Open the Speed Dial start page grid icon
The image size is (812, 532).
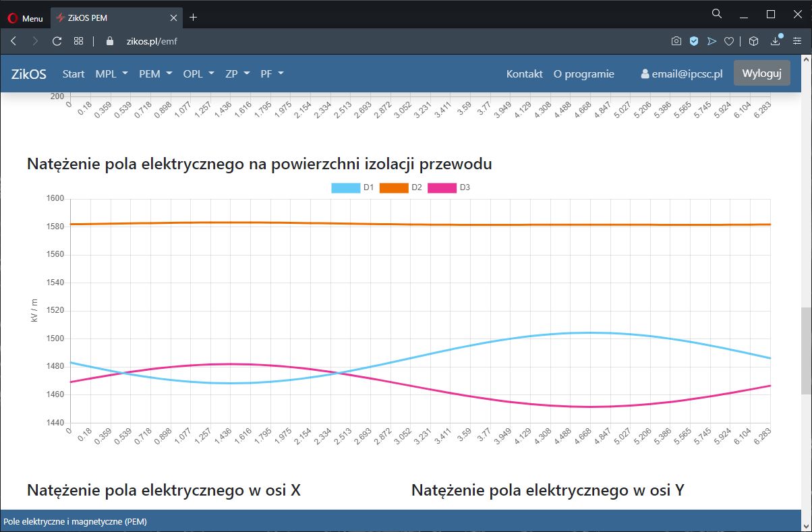point(78,41)
